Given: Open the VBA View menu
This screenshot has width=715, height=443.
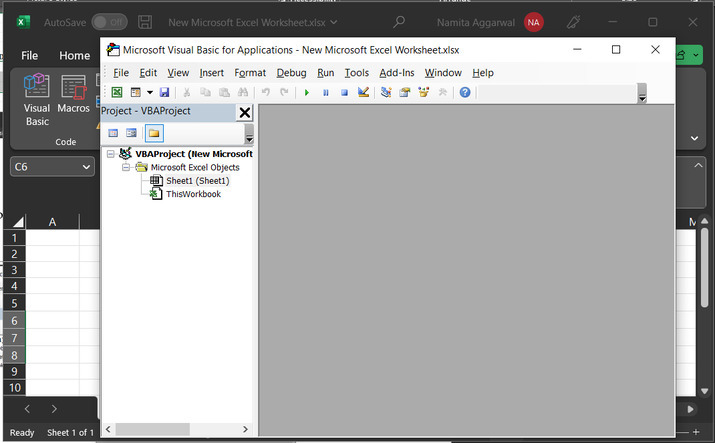Looking at the screenshot, I should pyautogui.click(x=178, y=73).
